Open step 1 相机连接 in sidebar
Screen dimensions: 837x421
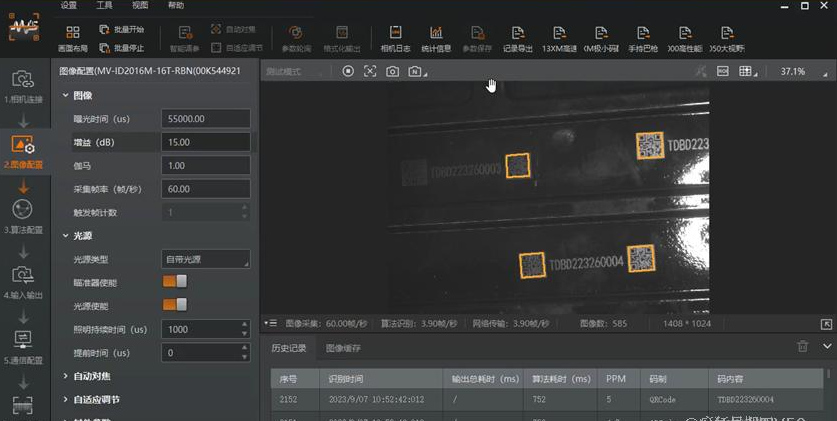coord(22,86)
